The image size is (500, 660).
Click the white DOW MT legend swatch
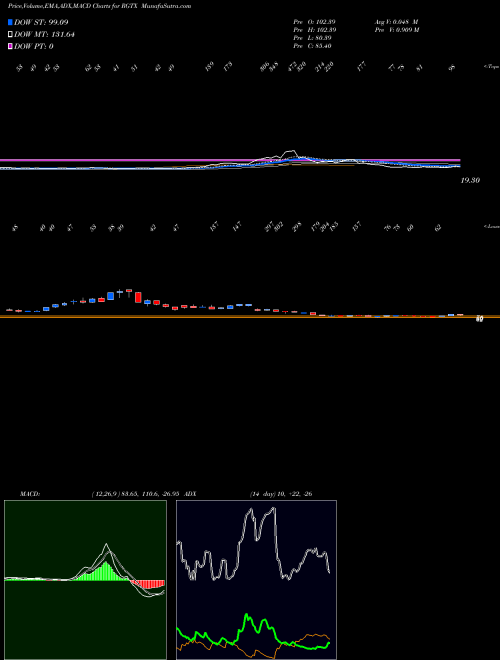10,35
